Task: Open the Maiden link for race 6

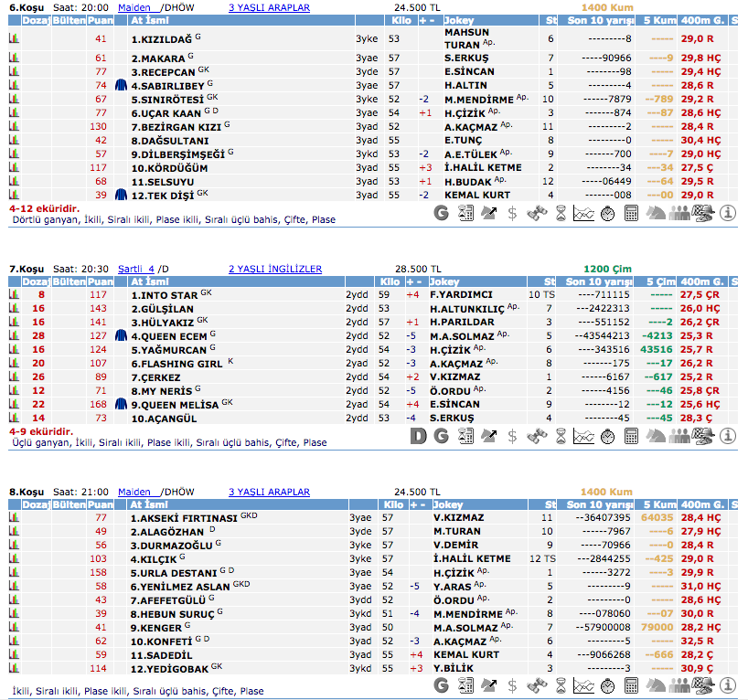Action: (134, 7)
